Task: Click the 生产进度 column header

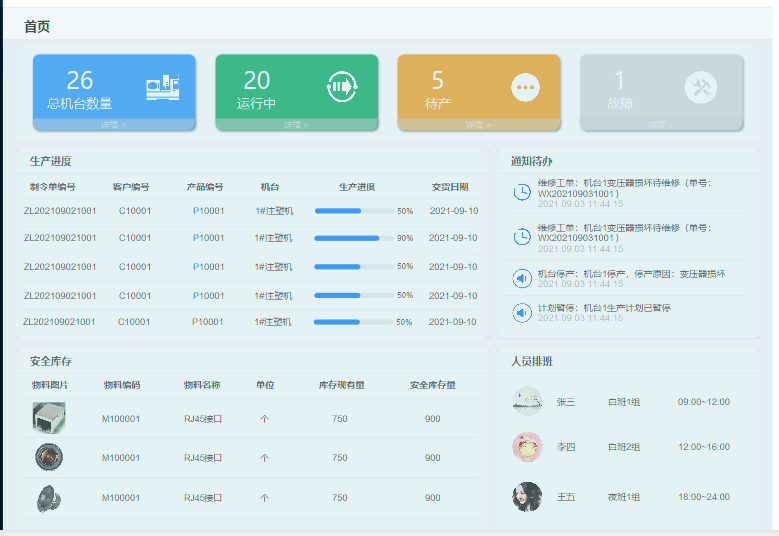Action: click(357, 187)
